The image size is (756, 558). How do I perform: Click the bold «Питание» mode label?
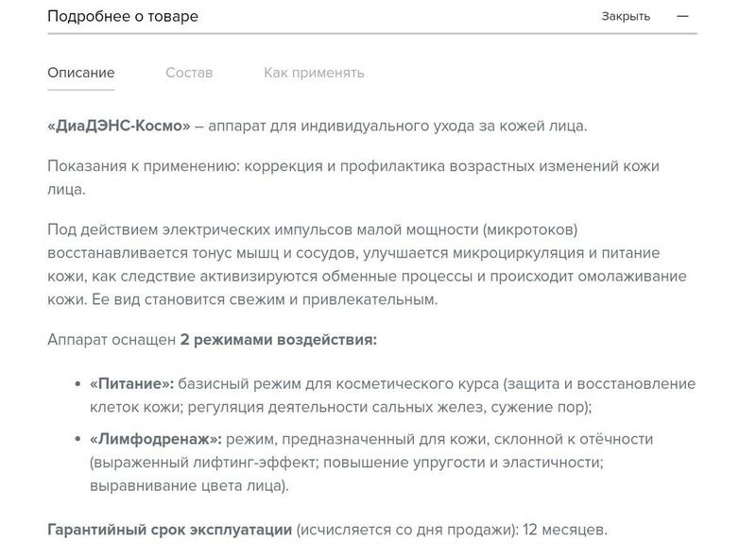131,384
